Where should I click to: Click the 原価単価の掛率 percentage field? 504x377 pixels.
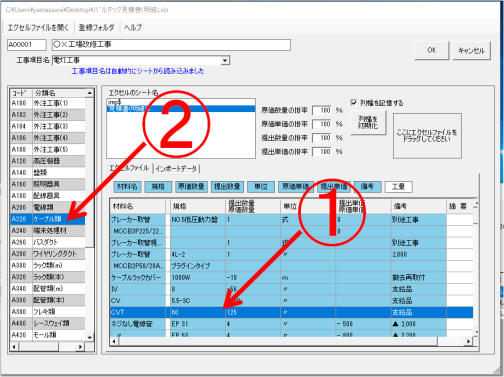click(x=322, y=124)
